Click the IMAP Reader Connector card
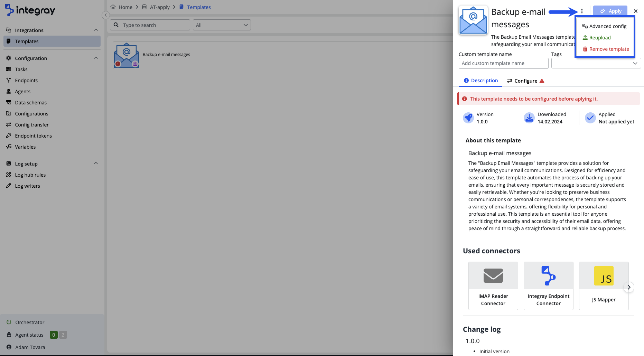Image resolution: width=644 pixels, height=356 pixels. [x=493, y=285]
